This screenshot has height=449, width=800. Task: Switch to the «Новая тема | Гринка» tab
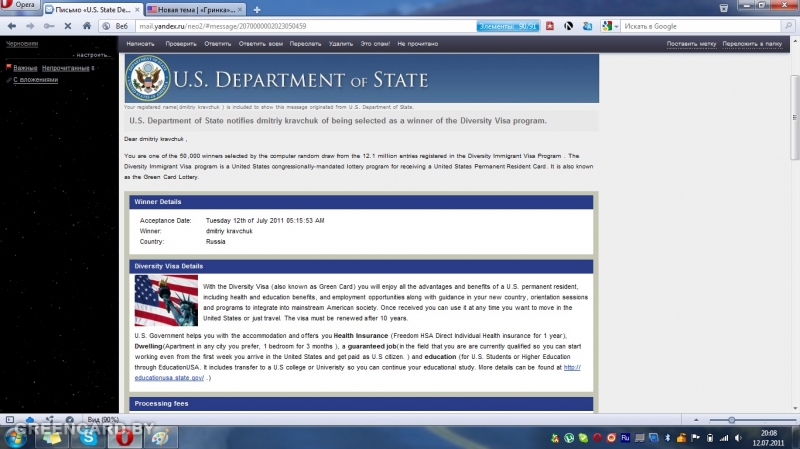[x=195, y=10]
